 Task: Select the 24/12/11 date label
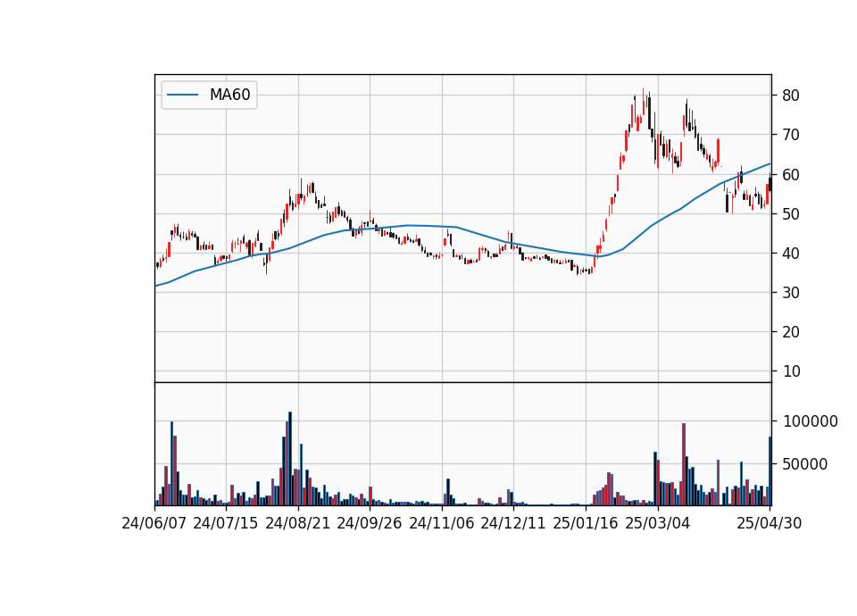point(513,523)
